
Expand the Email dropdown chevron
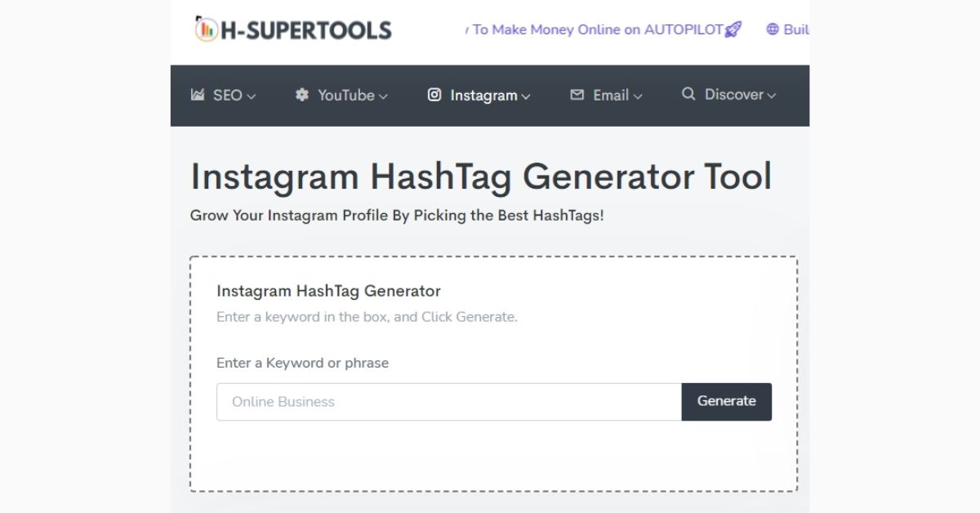pyautogui.click(x=638, y=96)
